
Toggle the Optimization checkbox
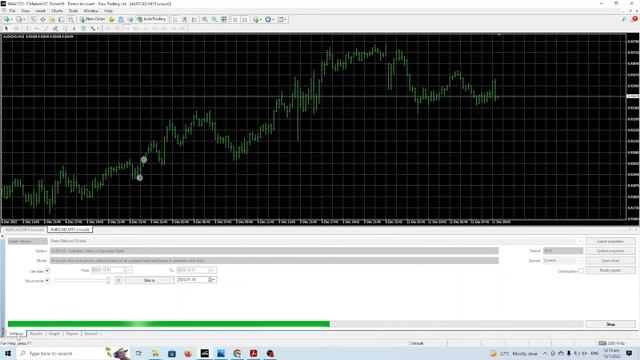(580, 271)
